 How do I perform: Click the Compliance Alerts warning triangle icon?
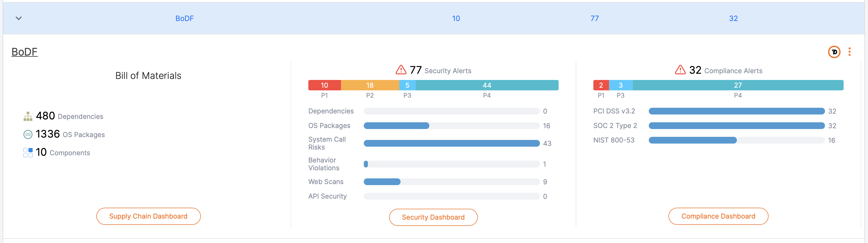pyautogui.click(x=680, y=70)
